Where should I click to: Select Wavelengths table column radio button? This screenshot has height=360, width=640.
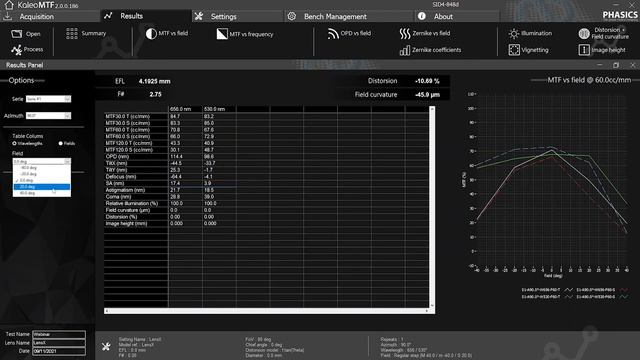[15, 144]
